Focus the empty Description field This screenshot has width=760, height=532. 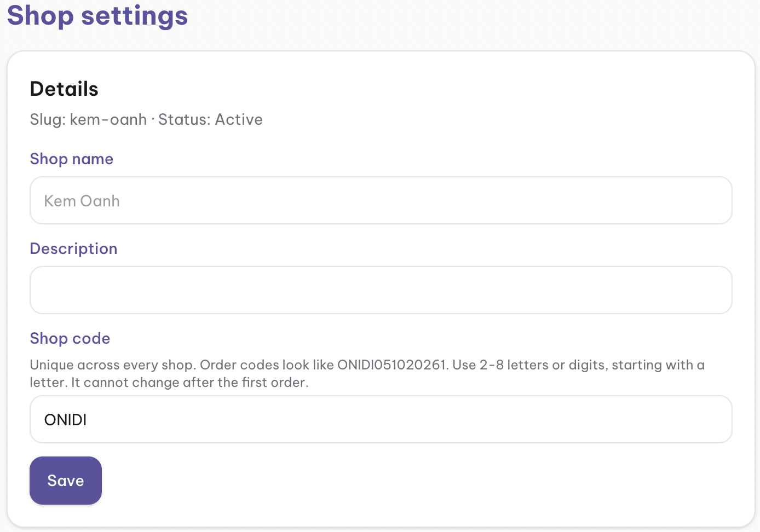point(381,290)
